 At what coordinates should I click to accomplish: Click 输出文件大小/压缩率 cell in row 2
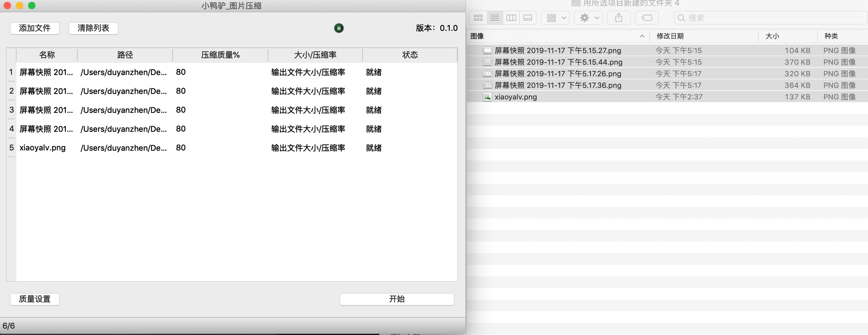point(315,91)
